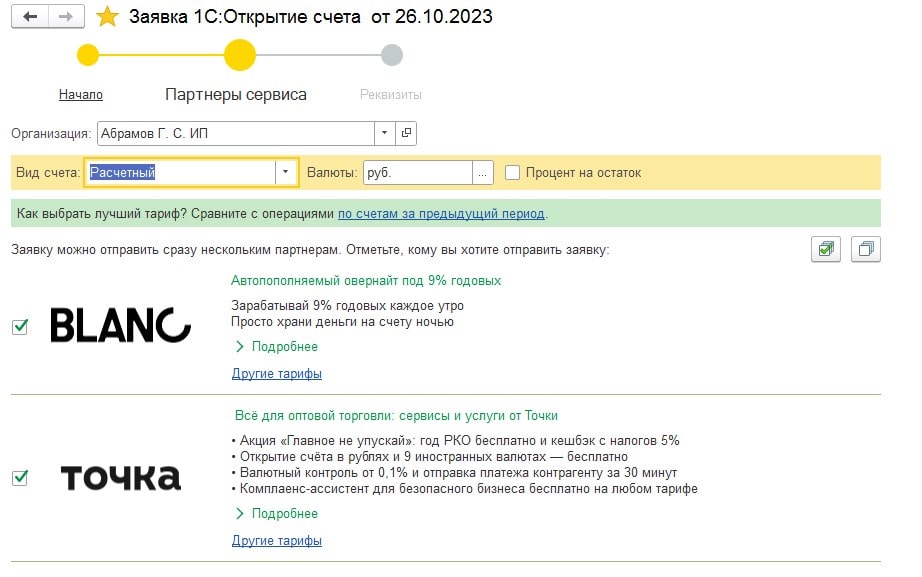Click the select all partners icon

(826, 249)
